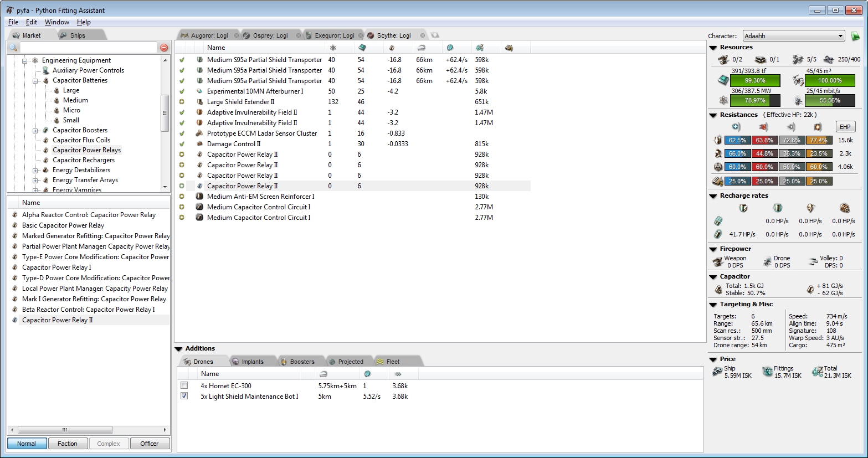The image size is (868, 458).
Task: Enable the 4x Hornet EC-300 drones checkbox
Action: click(184, 385)
